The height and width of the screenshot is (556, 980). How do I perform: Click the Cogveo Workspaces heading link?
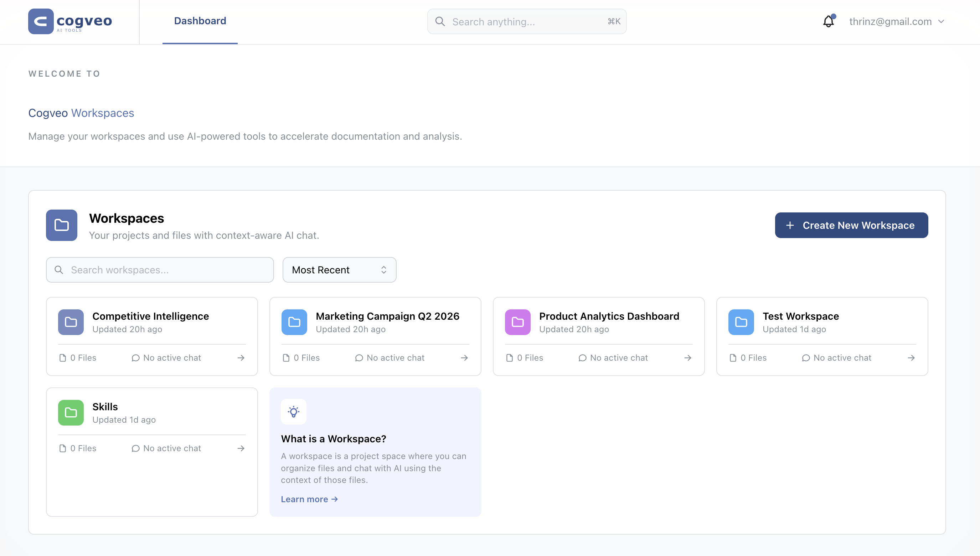81,113
